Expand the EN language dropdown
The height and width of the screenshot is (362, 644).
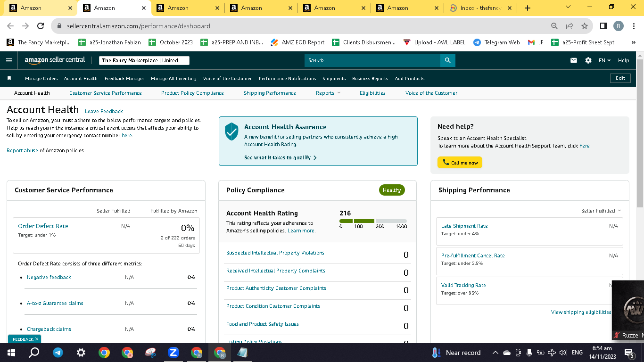[x=604, y=60]
